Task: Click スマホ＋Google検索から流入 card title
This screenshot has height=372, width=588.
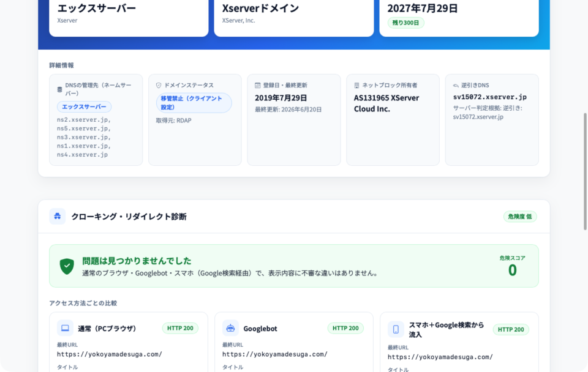Action: [447, 330]
